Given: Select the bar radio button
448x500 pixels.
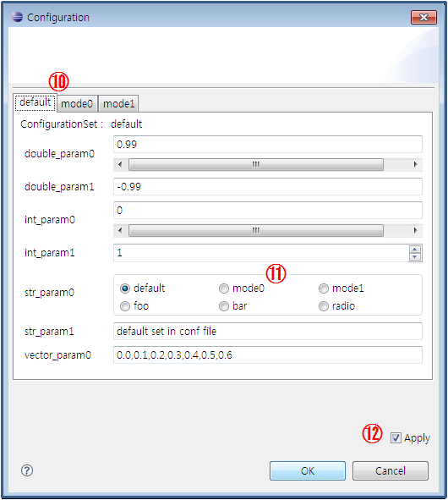Looking at the screenshot, I should click(224, 306).
